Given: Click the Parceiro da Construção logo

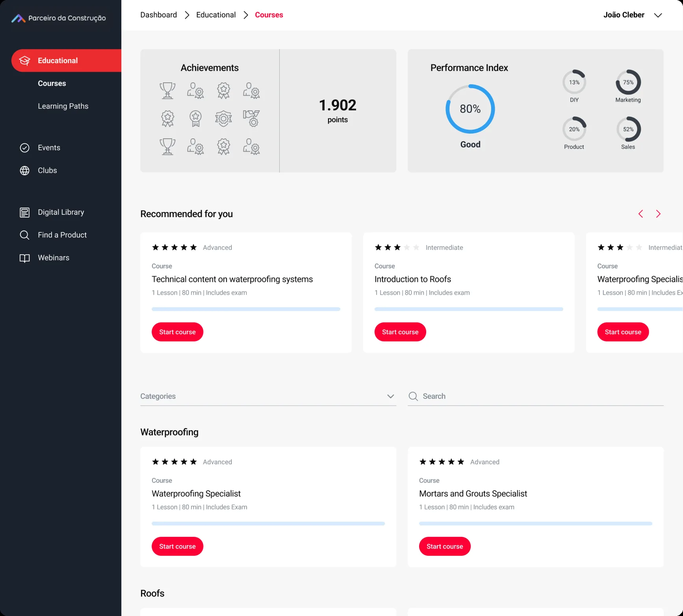Looking at the screenshot, I should (x=59, y=18).
